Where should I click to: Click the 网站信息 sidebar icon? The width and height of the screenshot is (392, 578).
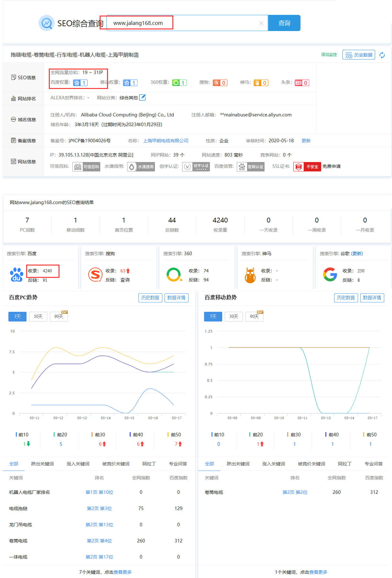click(x=14, y=161)
